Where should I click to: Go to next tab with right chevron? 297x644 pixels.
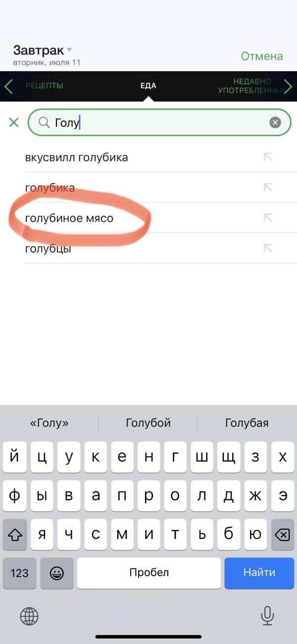289,86
